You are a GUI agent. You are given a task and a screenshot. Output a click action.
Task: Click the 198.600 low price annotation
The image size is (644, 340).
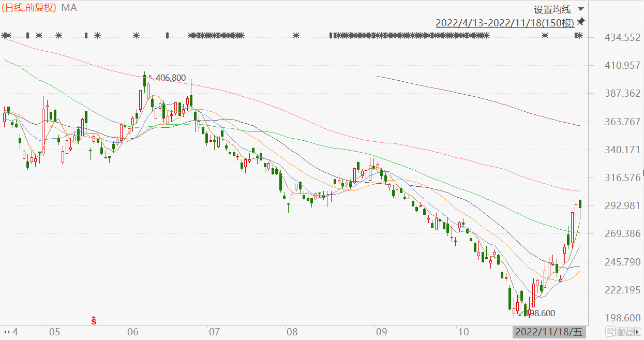(x=541, y=313)
